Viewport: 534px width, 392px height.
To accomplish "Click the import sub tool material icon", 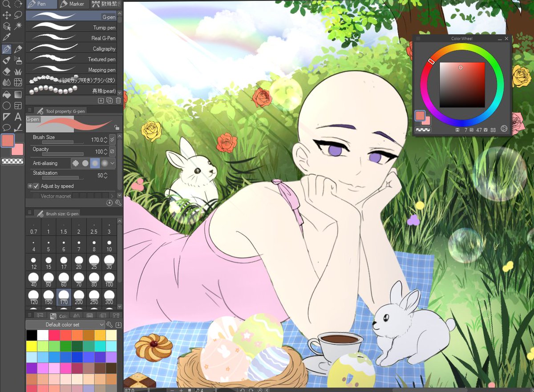I will point(101,101).
